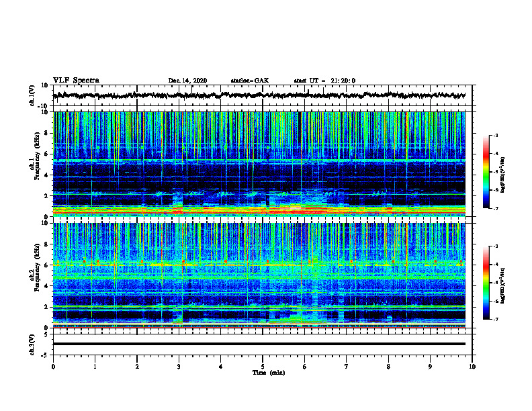
Task: Click the "VLF Spectra" title text
Action: click(x=76, y=80)
